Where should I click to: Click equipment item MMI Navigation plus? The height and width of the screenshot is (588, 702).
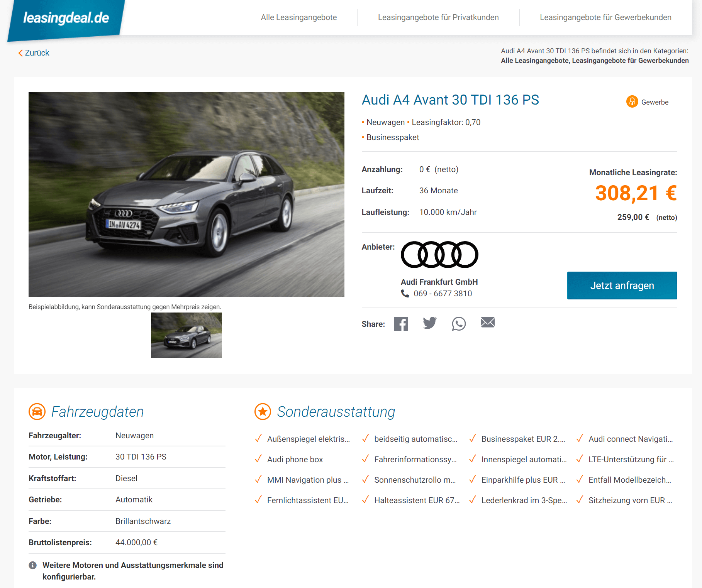click(308, 480)
